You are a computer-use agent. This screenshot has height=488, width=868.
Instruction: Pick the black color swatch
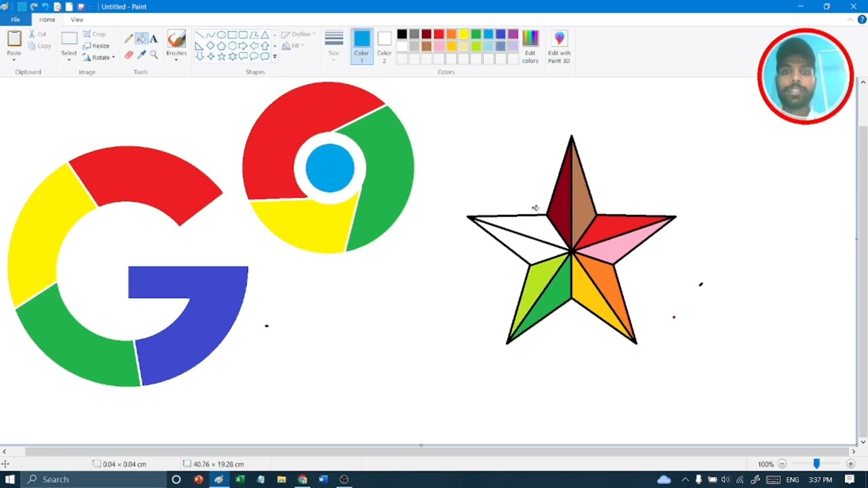pos(402,34)
